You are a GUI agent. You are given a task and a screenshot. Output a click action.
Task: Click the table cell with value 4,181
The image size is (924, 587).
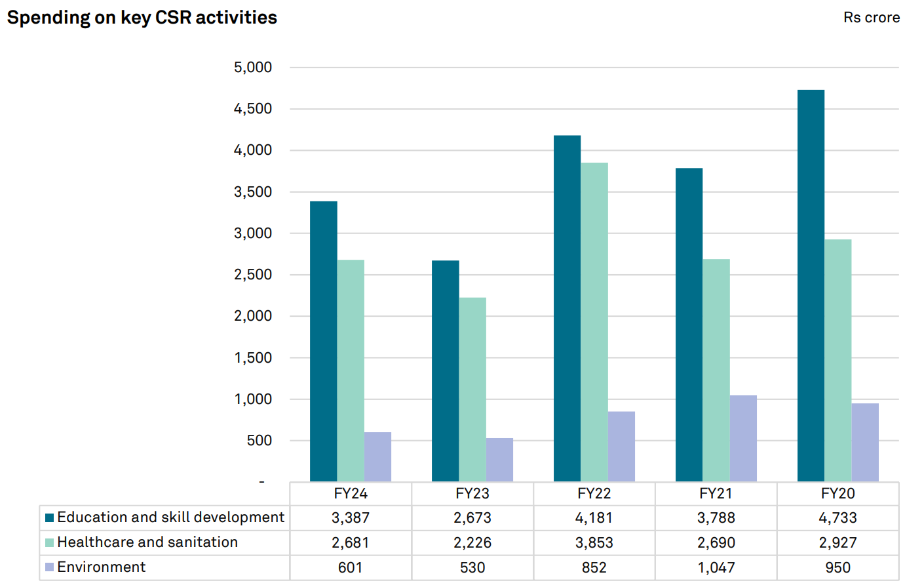click(594, 518)
